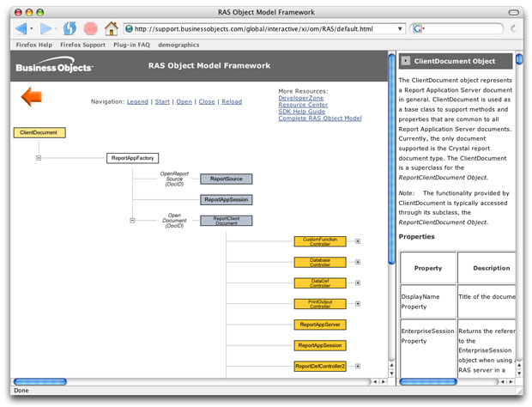The width and height of the screenshot is (532, 407).
Task: Open the Plug-in FAQ bookmark
Action: pos(131,45)
